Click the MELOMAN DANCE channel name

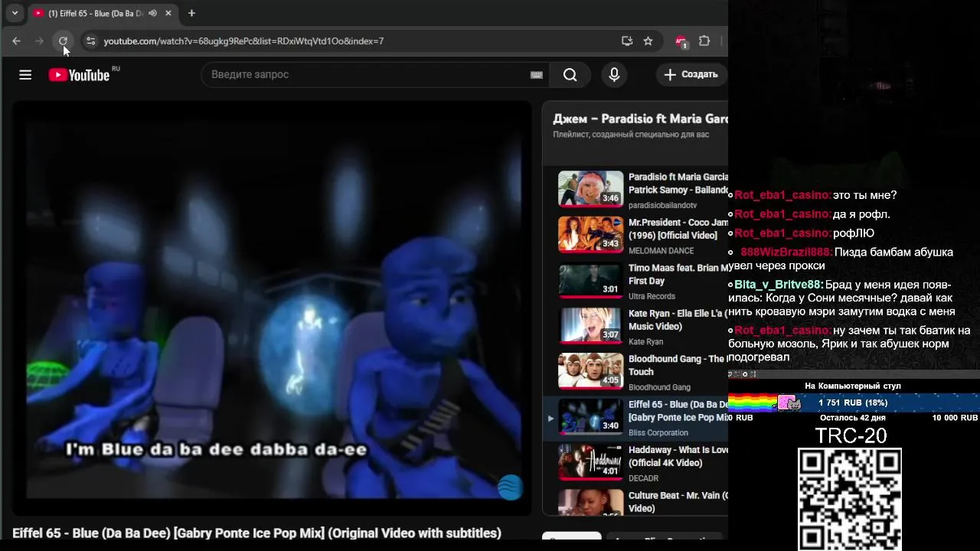tap(661, 251)
